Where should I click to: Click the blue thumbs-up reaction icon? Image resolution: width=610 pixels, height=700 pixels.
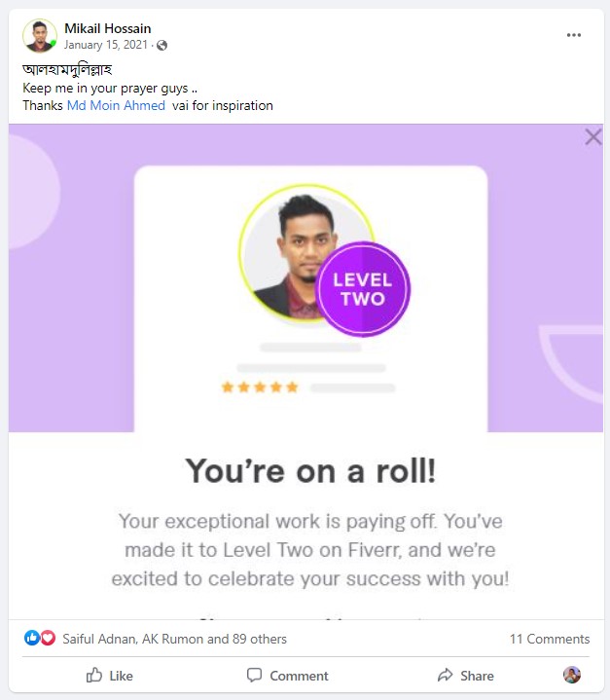click(32, 639)
